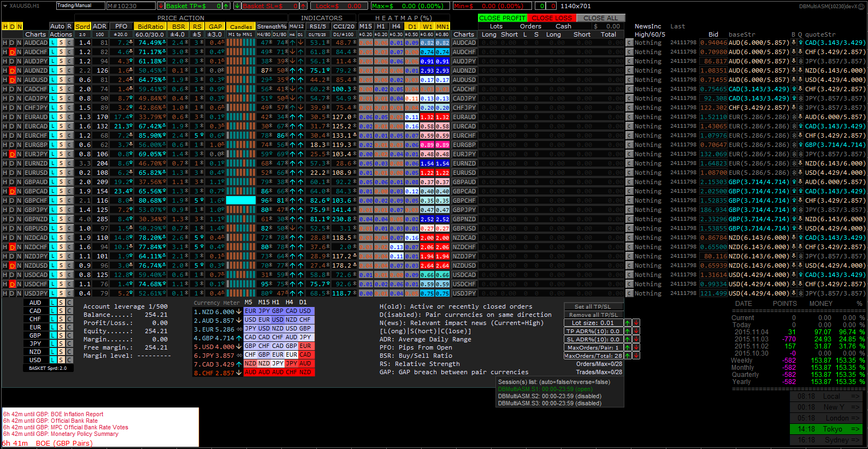This screenshot has width=868, height=449.
Task: Click the Trading/Manual mode field
Action: coord(81,5)
